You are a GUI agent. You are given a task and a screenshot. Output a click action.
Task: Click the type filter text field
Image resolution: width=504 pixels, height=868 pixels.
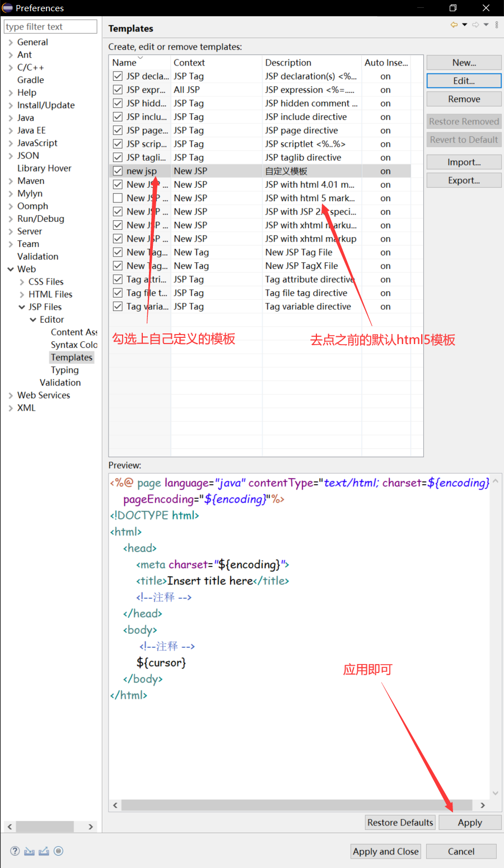(50, 26)
